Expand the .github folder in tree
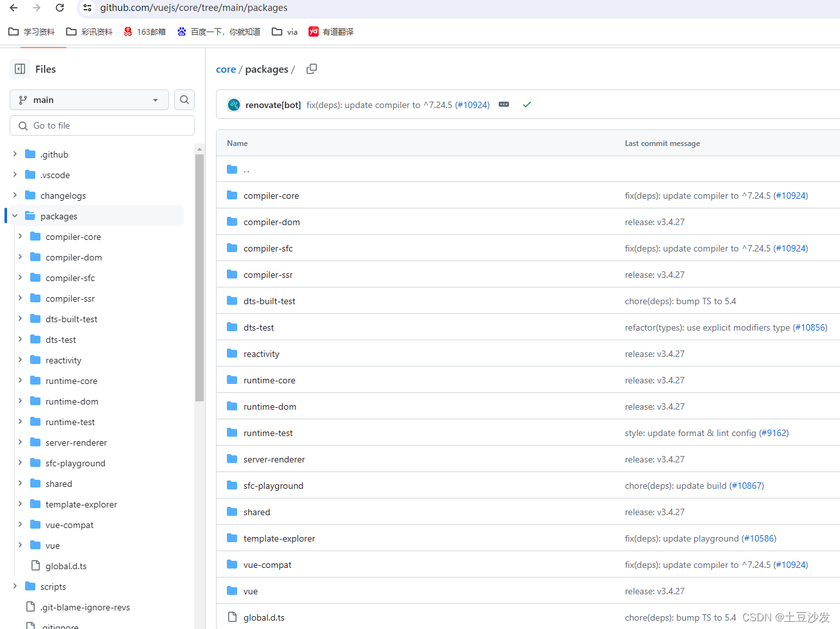 point(15,154)
